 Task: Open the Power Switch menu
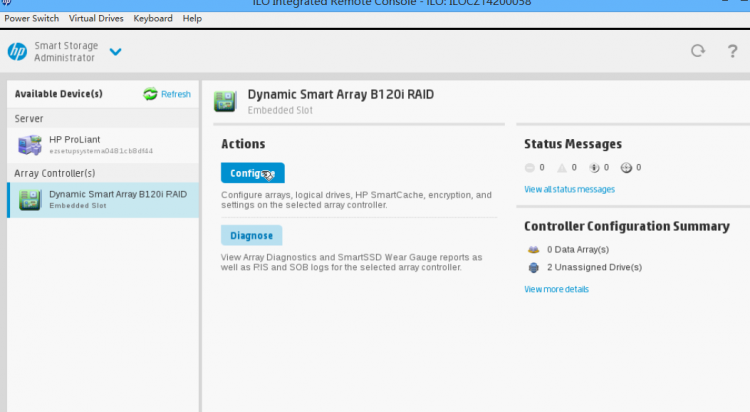tap(31, 18)
